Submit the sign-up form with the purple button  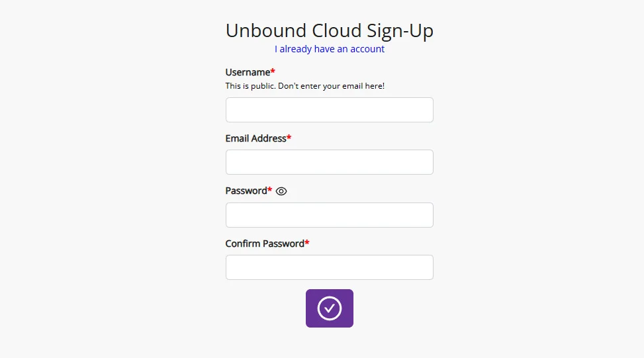[x=330, y=308]
